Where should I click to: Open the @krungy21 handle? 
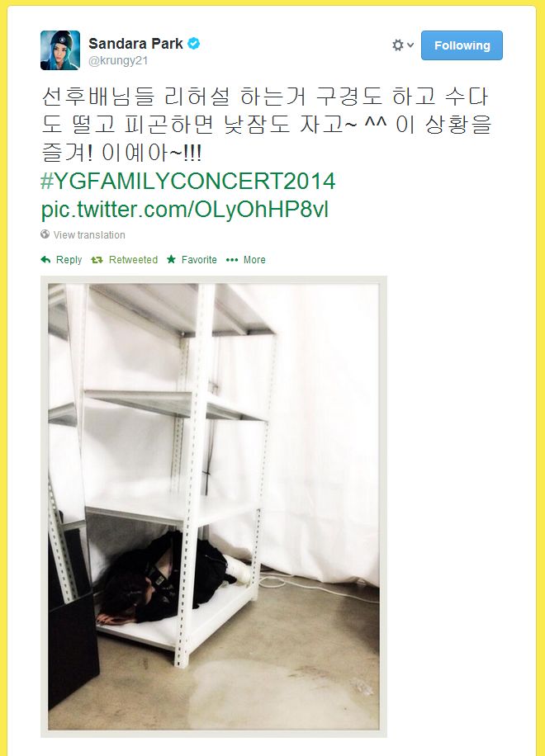coord(118,61)
